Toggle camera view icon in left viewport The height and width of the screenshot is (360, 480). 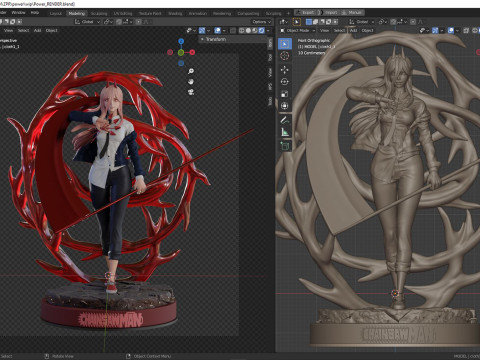191,92
